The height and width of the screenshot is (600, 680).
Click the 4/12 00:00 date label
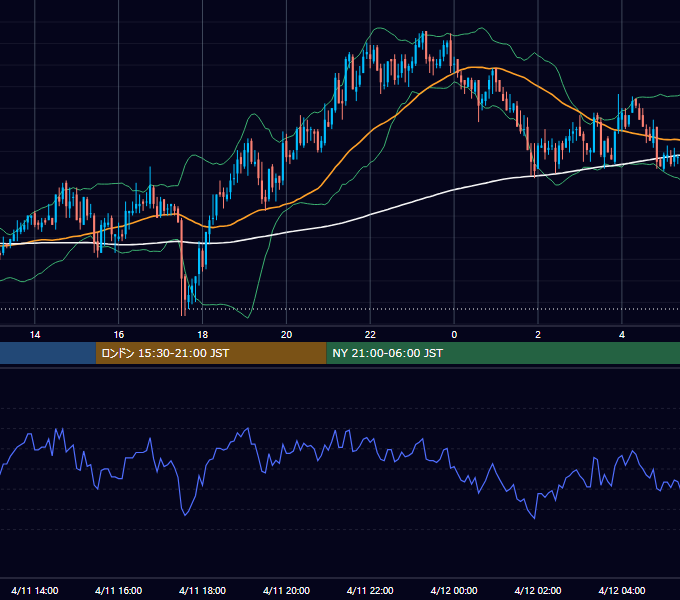coord(454,590)
